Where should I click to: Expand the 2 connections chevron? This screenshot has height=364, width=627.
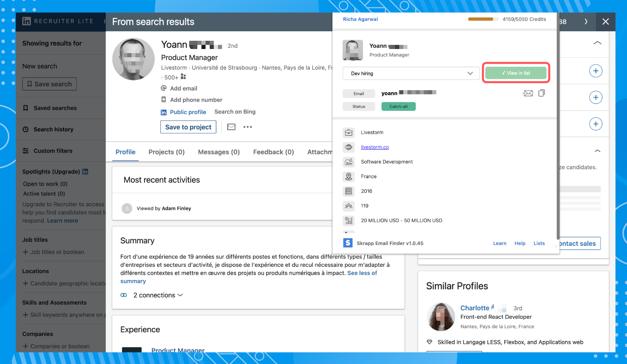[180, 295]
